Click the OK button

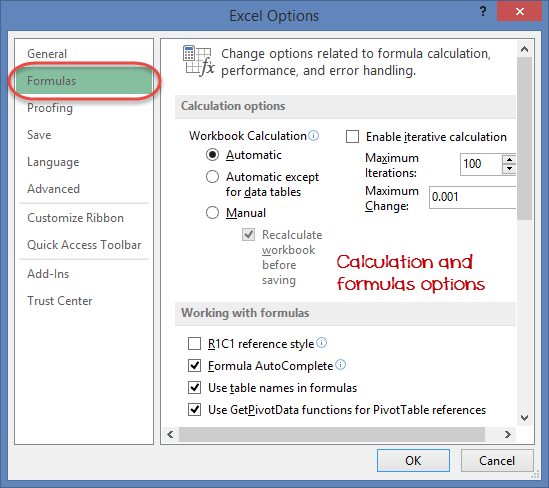[413, 460]
